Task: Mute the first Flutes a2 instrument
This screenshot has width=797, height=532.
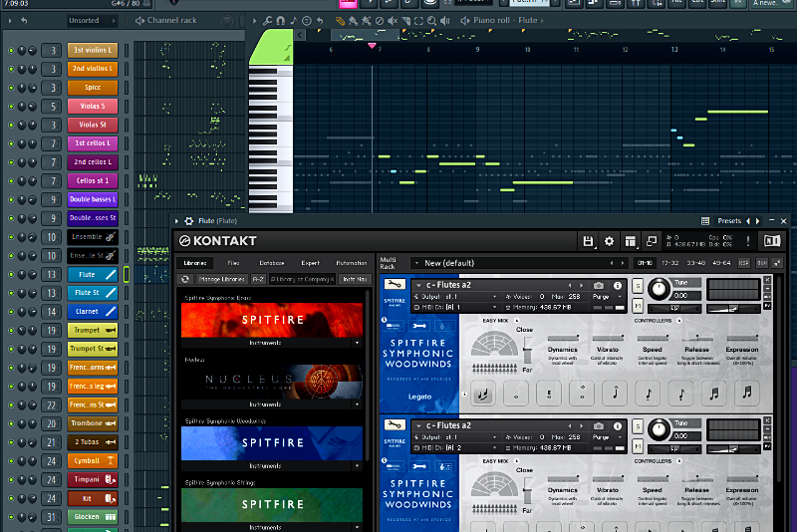Action: 638,306
